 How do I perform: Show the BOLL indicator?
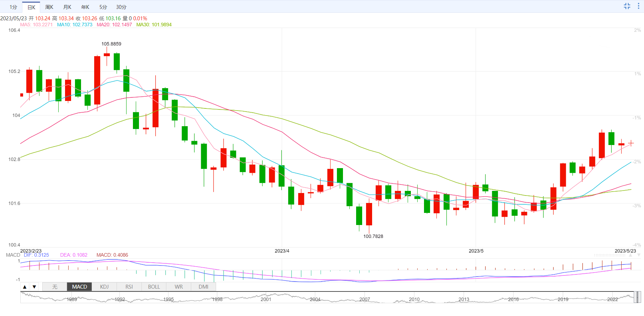point(154,287)
